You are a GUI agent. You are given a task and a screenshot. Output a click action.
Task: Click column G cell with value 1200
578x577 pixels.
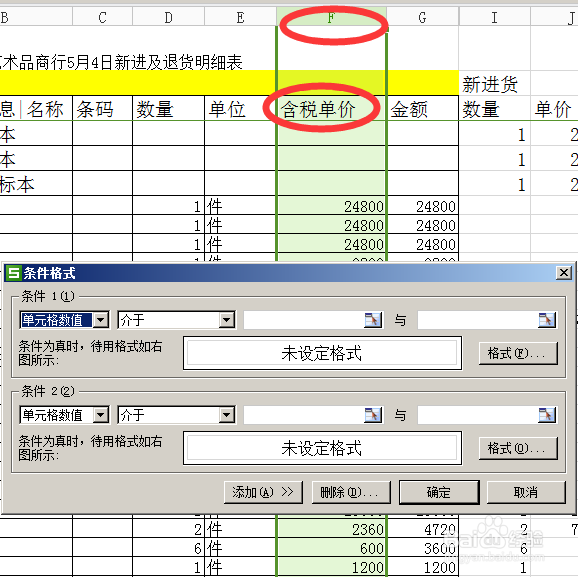coord(422,567)
